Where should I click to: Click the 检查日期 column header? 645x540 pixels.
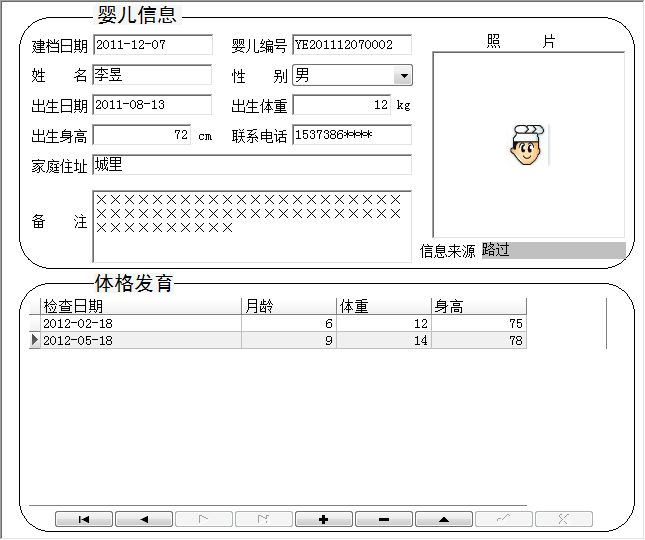click(x=140, y=307)
